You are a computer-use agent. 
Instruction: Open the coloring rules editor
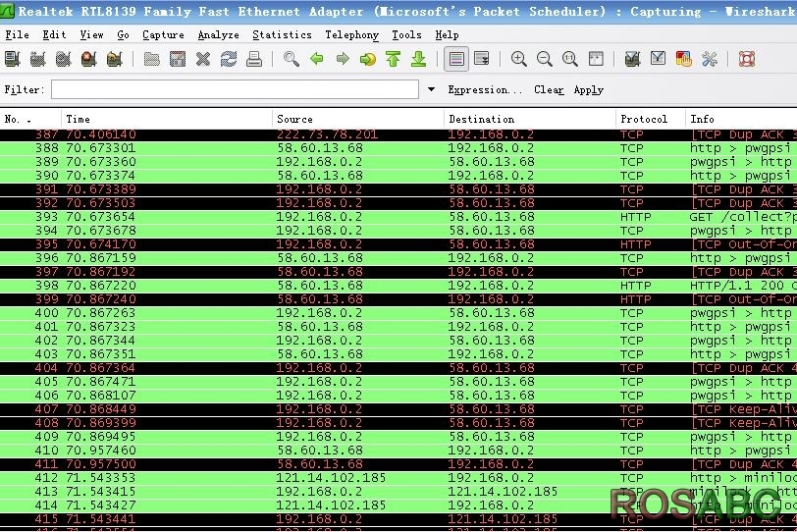tap(684, 59)
